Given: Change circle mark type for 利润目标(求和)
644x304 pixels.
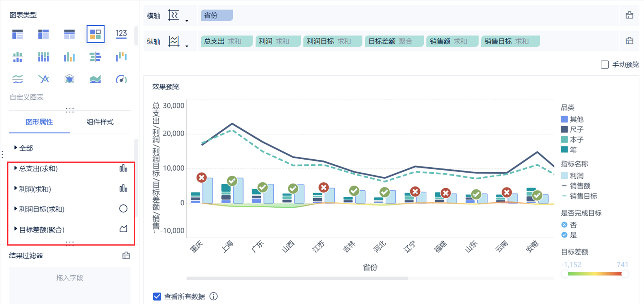Looking at the screenshot, I should point(123,209).
